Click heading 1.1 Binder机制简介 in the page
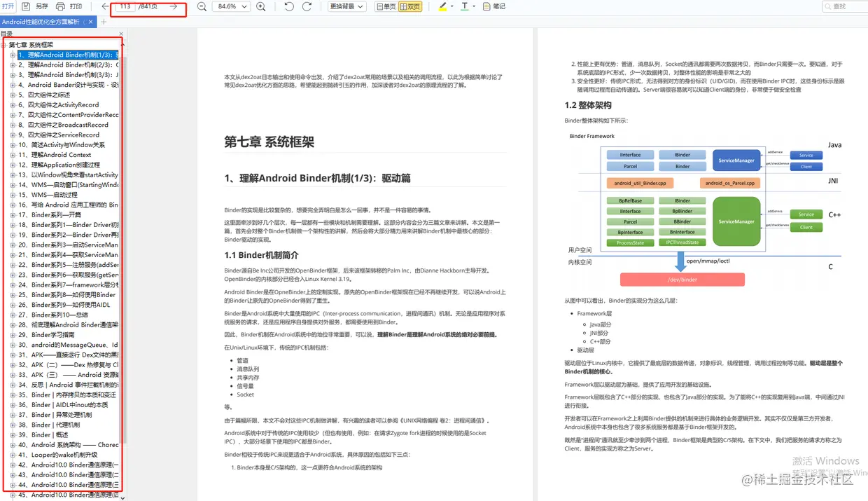868x501 pixels. [261, 255]
